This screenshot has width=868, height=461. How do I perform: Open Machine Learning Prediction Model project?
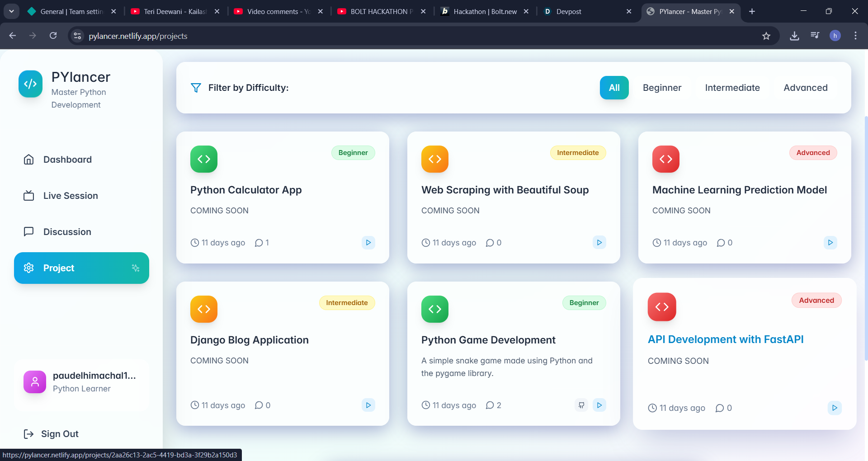point(740,190)
